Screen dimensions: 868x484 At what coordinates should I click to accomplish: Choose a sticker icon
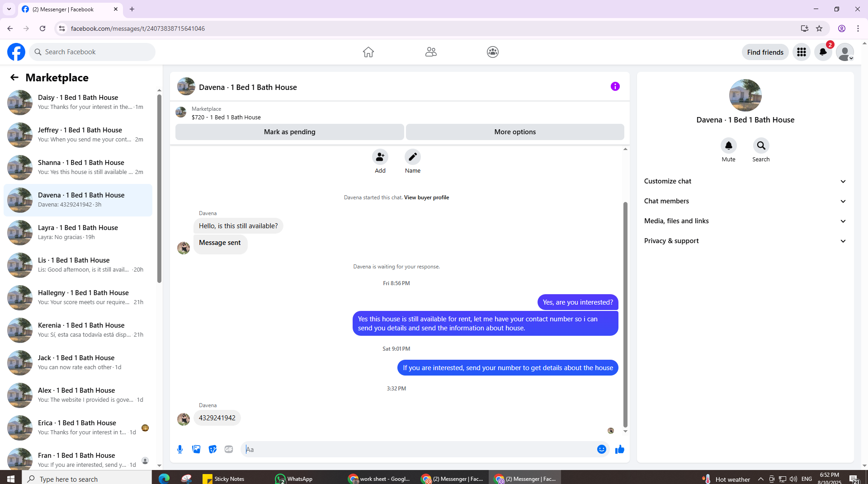[212, 449]
